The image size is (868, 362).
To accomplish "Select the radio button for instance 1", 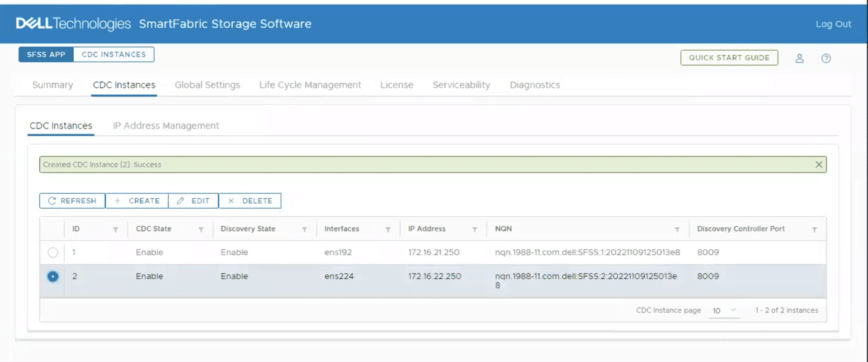I will [53, 252].
